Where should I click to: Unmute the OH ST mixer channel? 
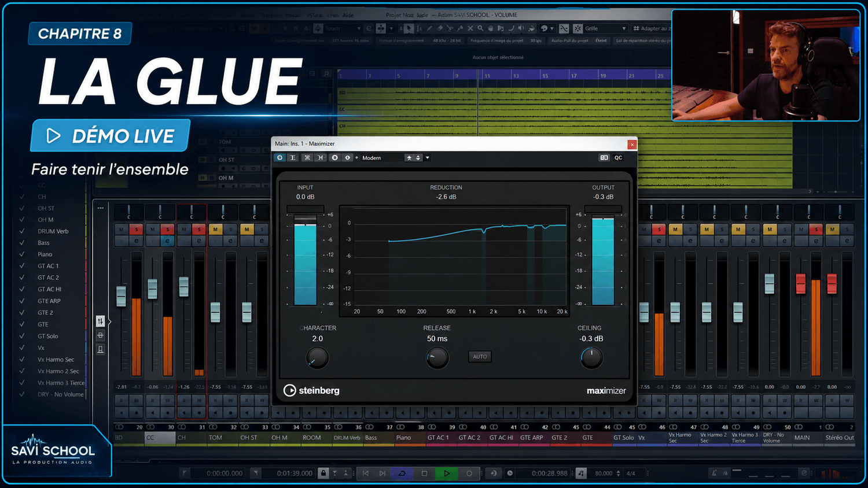[247, 230]
